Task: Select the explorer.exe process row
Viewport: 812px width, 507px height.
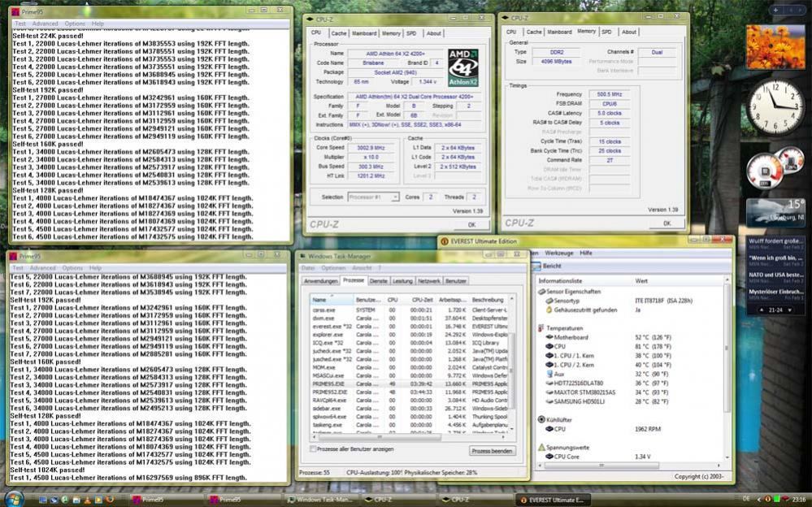Action: 409,335
